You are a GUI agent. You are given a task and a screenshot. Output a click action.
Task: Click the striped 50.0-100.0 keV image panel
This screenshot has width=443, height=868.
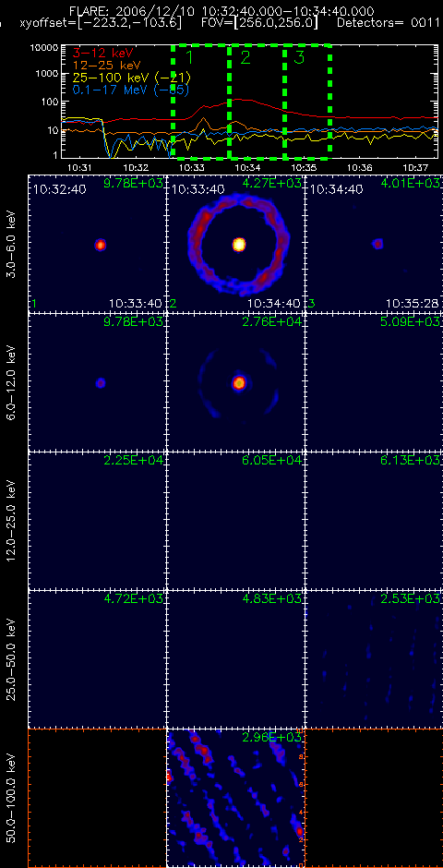pyautogui.click(x=235, y=798)
